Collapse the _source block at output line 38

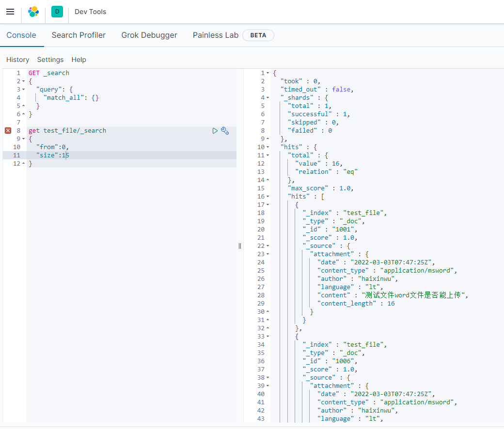[268, 378]
